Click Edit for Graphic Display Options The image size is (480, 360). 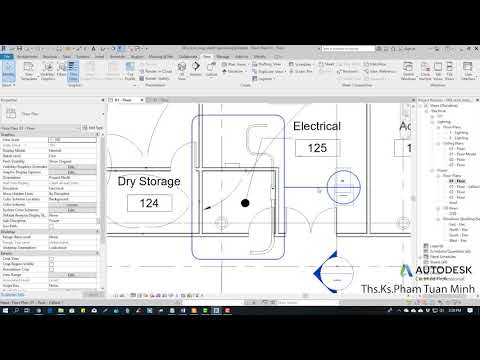[x=72, y=172]
